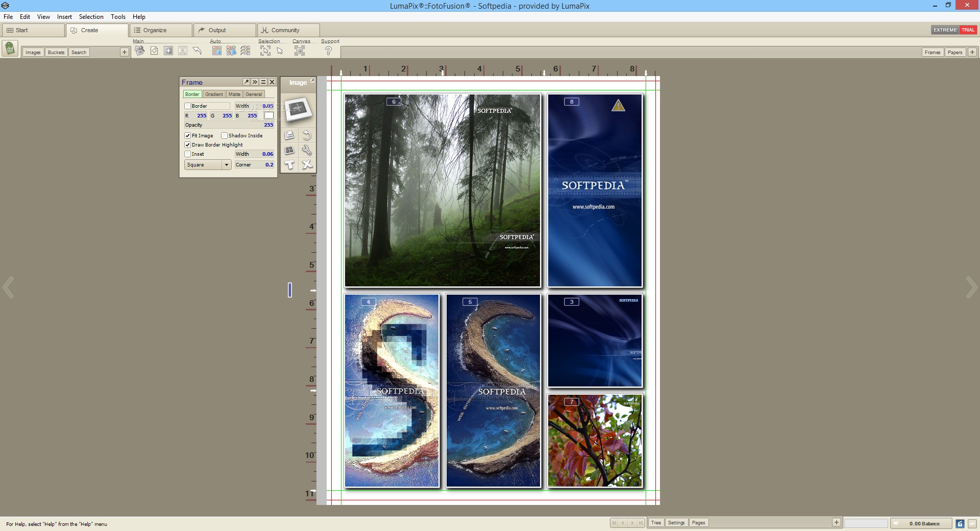The height and width of the screenshot is (531, 980).
Task: Expand the bottom Pages plus button
Action: (x=836, y=522)
